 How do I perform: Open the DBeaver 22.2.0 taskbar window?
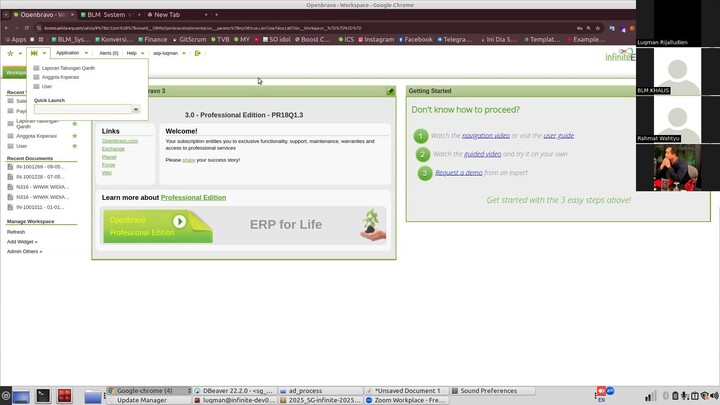coord(234,391)
